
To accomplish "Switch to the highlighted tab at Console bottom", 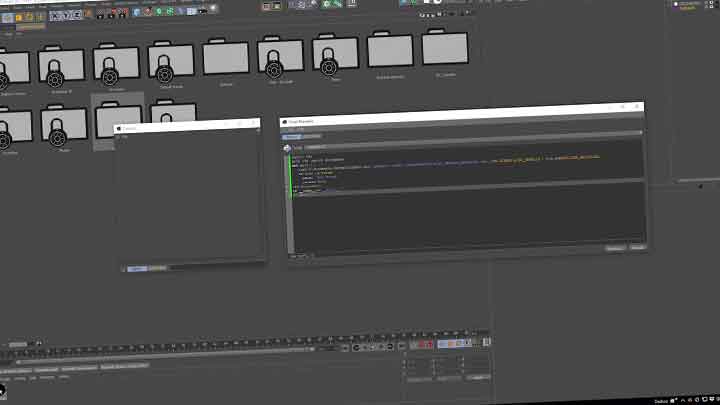I will pos(135,268).
